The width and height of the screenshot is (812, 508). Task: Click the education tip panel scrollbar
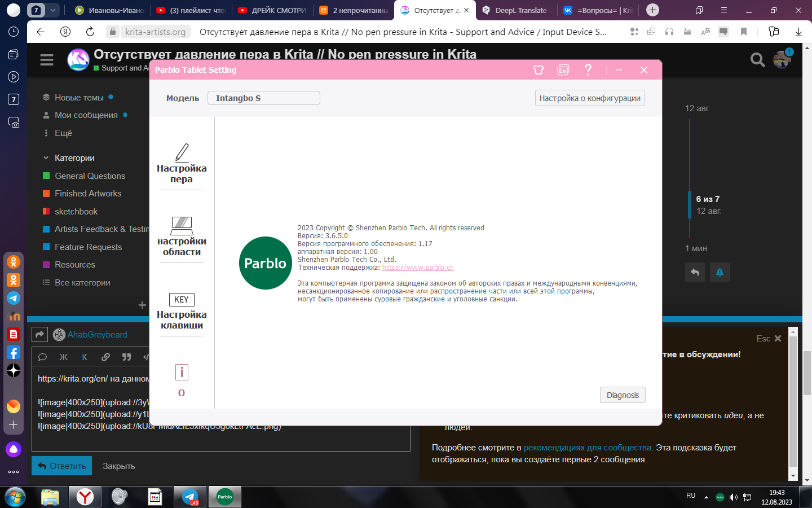793,401
